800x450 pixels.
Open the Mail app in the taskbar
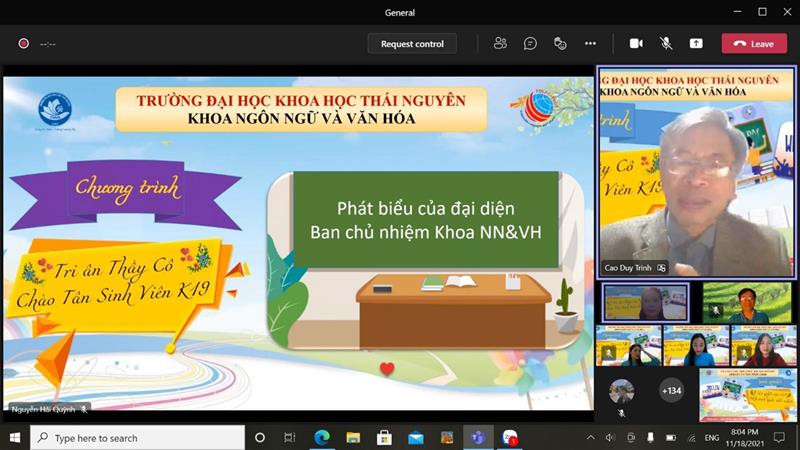point(415,438)
